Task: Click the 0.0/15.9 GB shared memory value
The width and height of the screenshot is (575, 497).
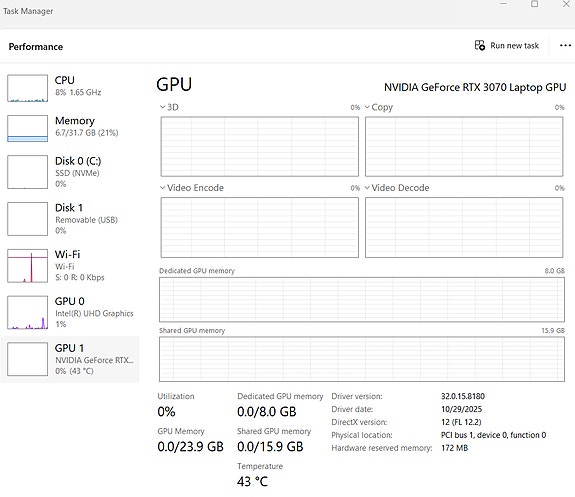Action: coord(270,446)
